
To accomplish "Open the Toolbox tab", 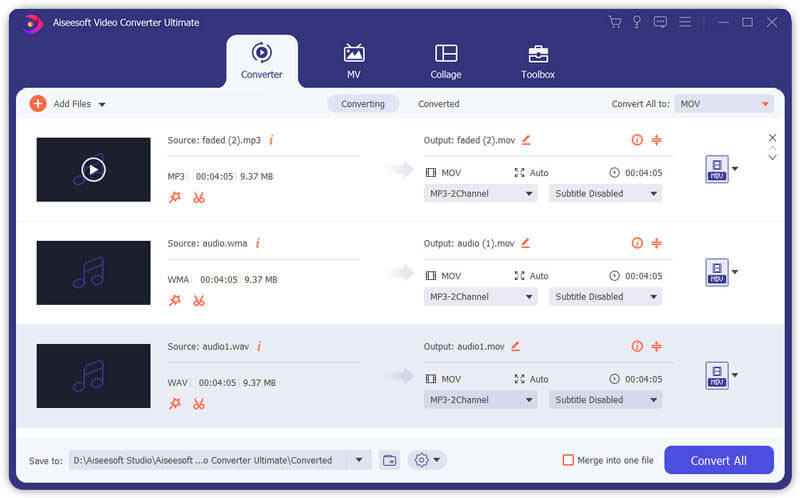I will [538, 61].
